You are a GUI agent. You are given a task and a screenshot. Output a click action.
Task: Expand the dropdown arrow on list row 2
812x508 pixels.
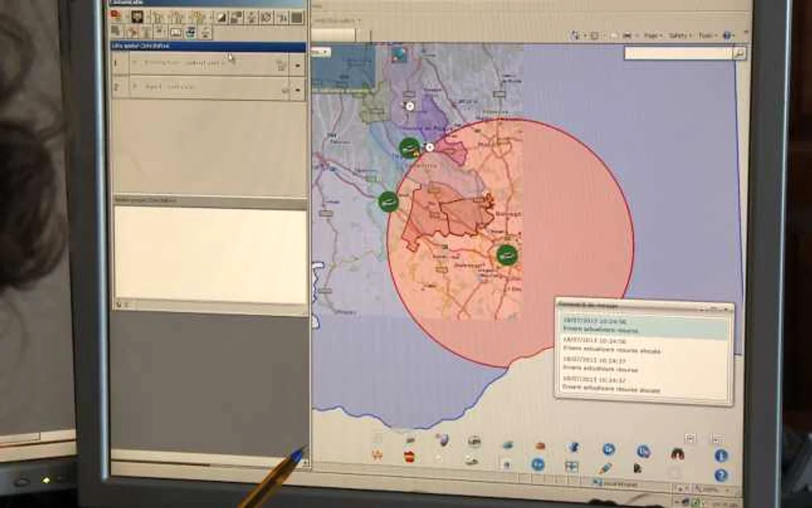(298, 89)
